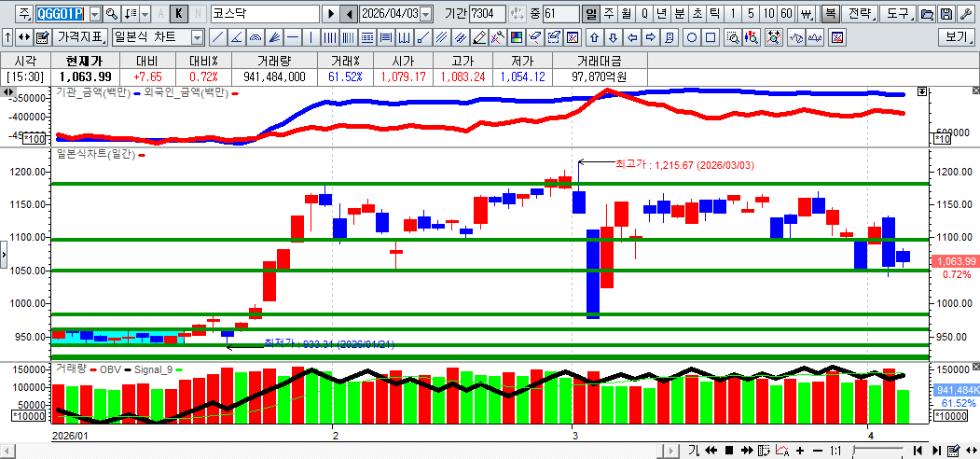Open the 도구 tools menu

898,14
